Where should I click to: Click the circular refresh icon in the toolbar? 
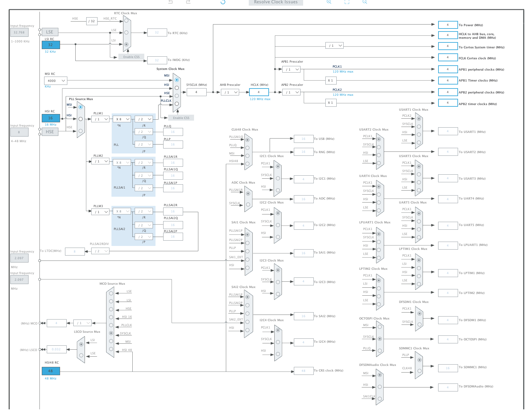point(223,2)
